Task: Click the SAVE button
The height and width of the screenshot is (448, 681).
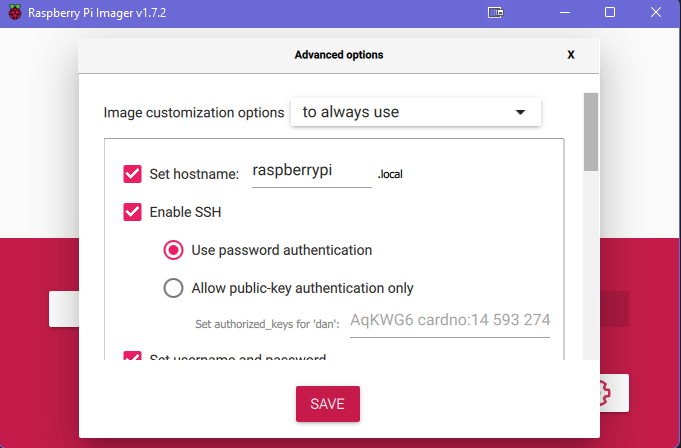Action: coord(328,404)
